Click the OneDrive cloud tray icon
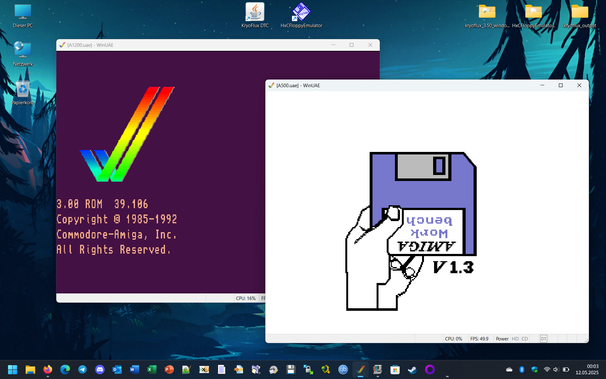Screen dimensions: 606x379 point(509,370)
